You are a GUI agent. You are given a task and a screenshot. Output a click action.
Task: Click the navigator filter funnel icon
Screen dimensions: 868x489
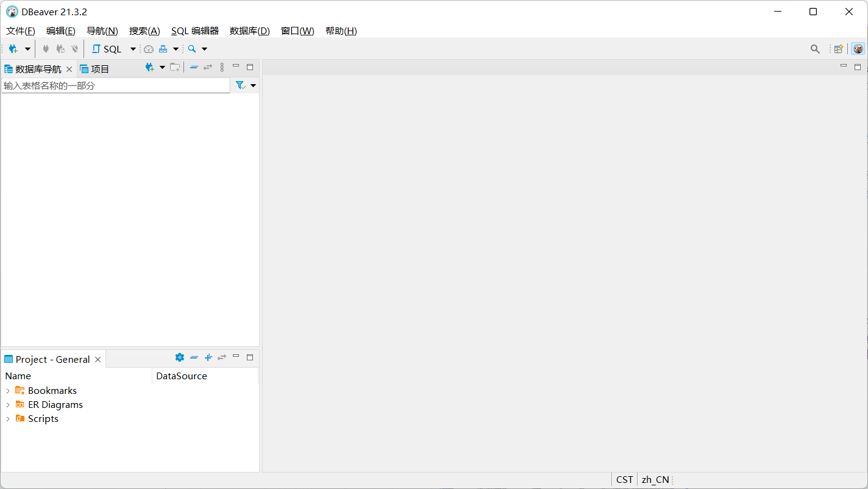coord(241,86)
